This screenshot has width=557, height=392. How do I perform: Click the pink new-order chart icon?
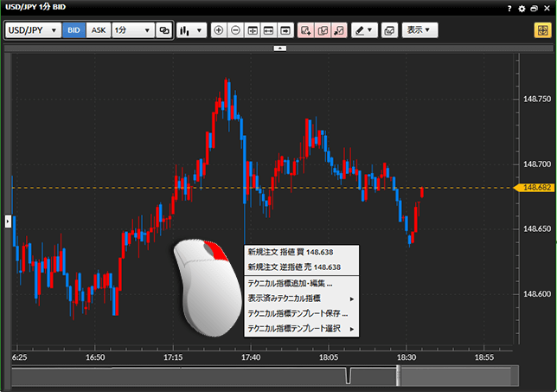(305, 30)
